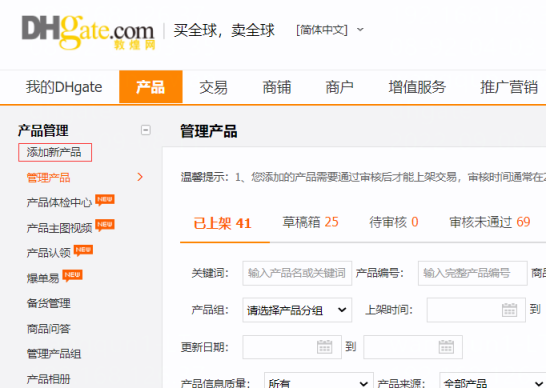Open 商品问答 in the sidebar

(x=48, y=328)
